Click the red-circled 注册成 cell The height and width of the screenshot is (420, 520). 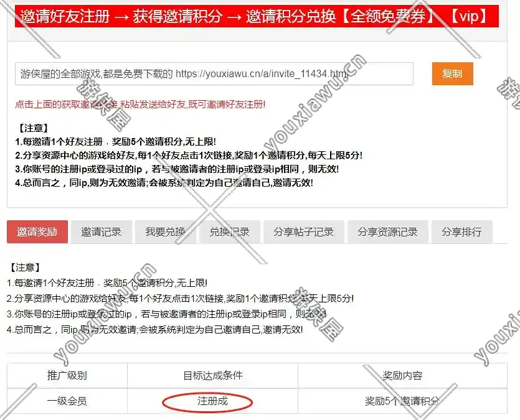pyautogui.click(x=212, y=401)
